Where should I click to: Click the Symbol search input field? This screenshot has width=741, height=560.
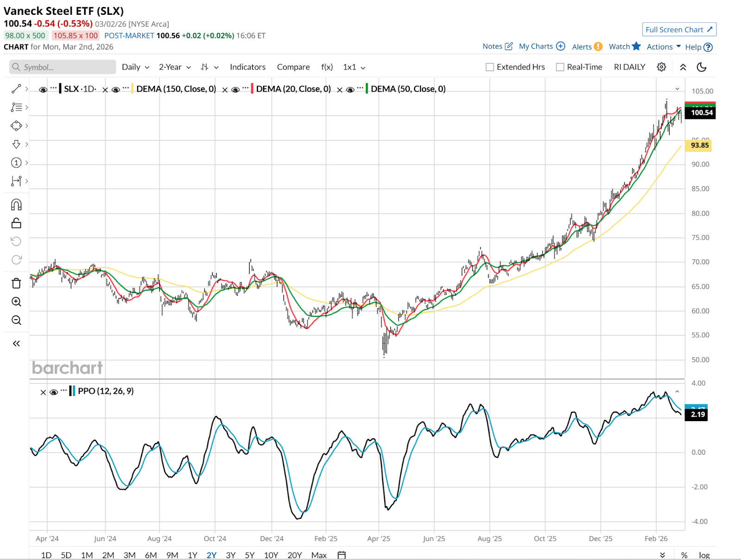[x=63, y=67]
